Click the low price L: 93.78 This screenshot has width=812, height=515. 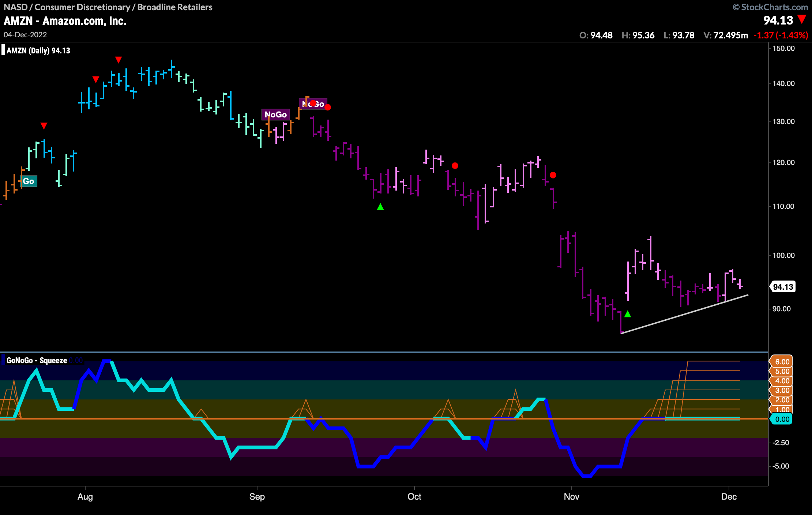coord(679,35)
